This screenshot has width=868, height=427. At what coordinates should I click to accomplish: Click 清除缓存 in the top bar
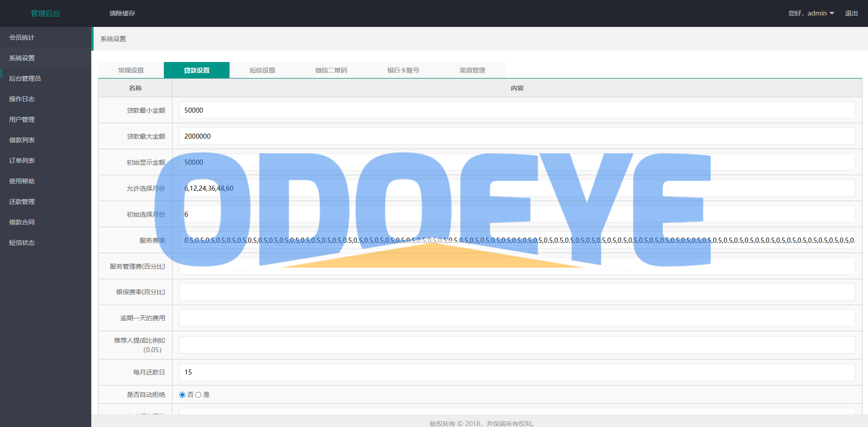(x=122, y=13)
